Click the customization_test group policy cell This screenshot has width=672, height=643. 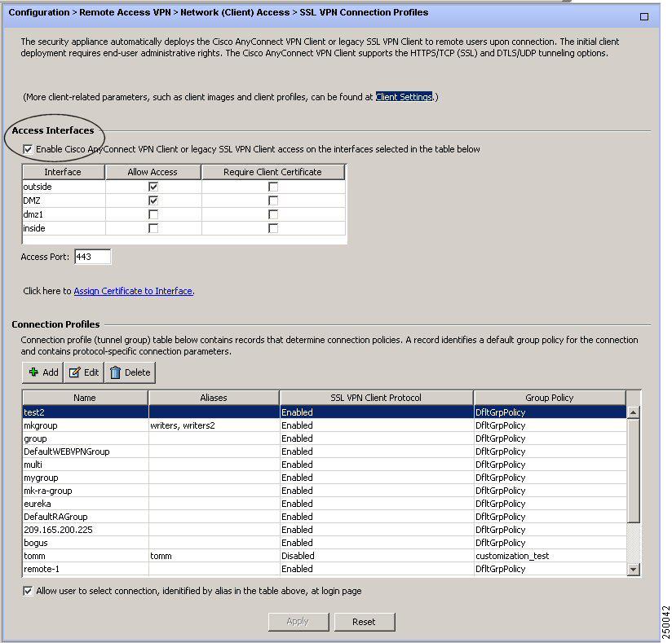550,556
